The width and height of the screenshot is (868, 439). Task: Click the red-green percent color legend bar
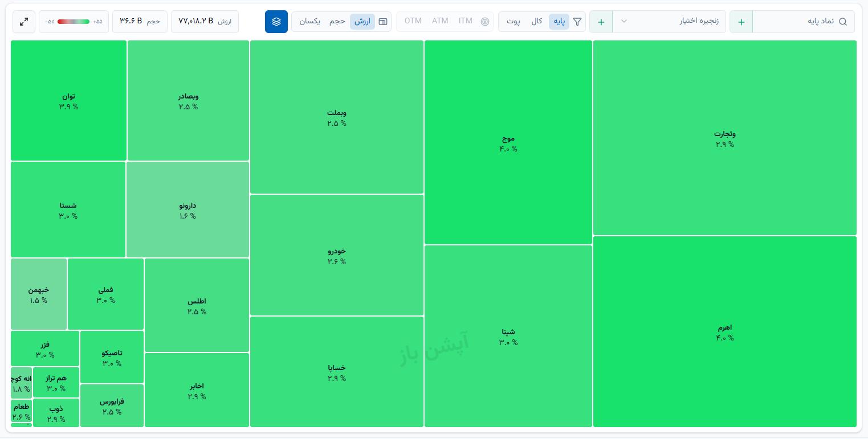click(x=74, y=22)
